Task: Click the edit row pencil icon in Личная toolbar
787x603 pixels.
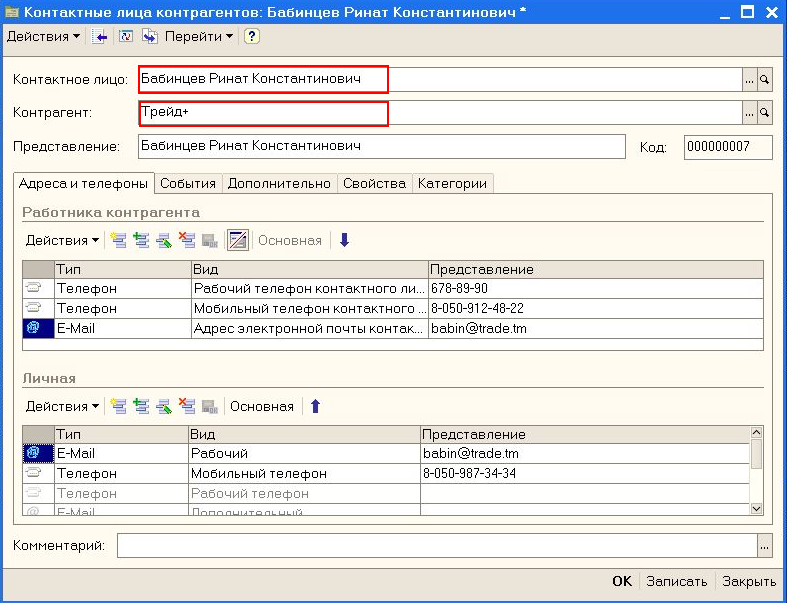Action: coord(163,406)
